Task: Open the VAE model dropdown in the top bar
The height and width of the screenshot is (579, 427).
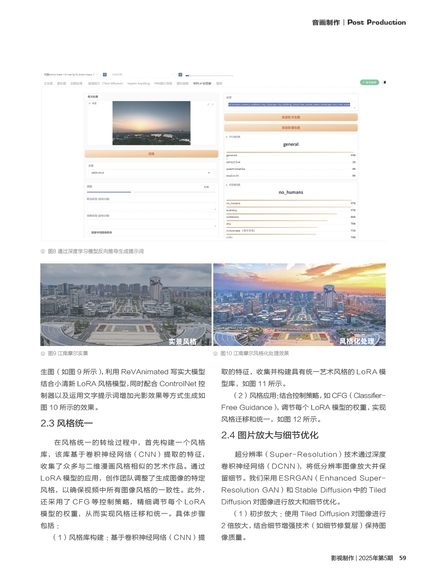Action: pyautogui.click(x=144, y=74)
